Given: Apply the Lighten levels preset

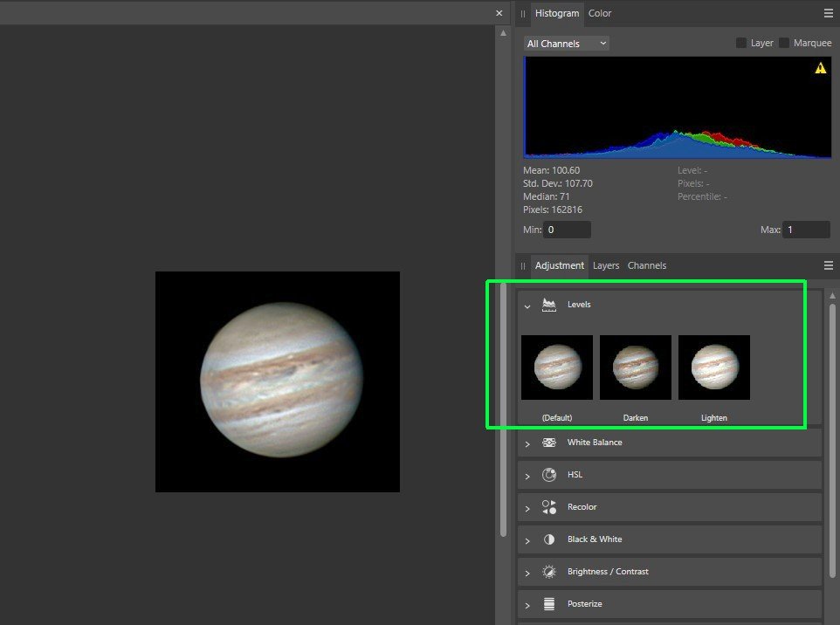Looking at the screenshot, I should (714, 367).
